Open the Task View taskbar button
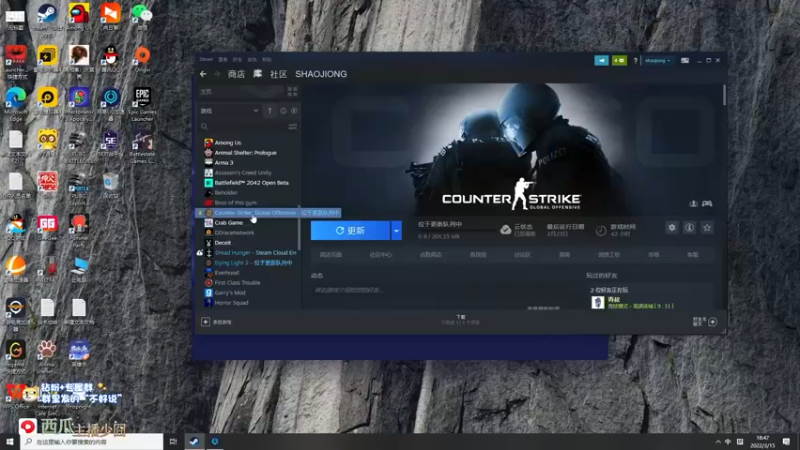800x450 pixels. [173, 441]
